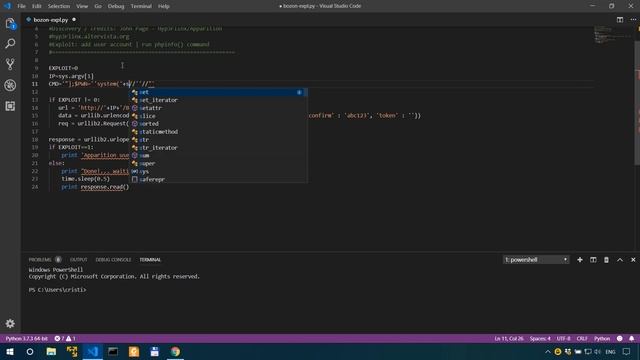Open the Source Control view
Viewport: 640px width, 360px height.
click(x=10, y=64)
